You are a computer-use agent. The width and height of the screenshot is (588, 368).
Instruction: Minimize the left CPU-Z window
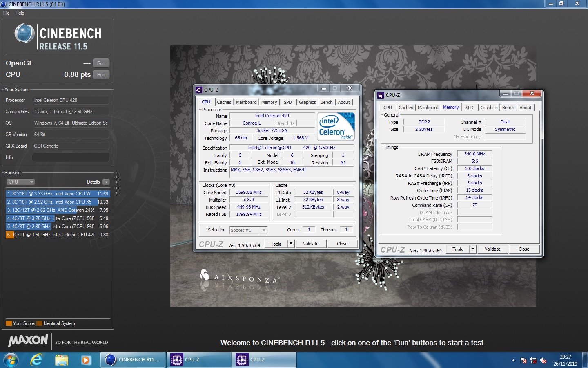click(324, 88)
